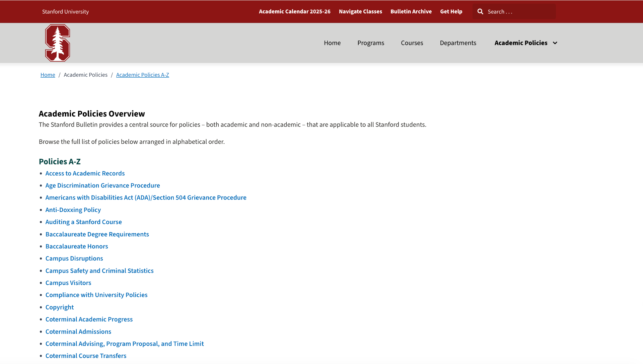Open Anti-Doxxing Policy
The image size is (643, 364).
tap(73, 210)
